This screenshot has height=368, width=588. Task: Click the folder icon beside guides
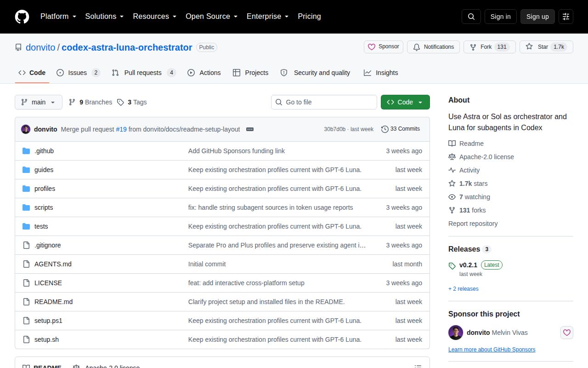(26, 170)
